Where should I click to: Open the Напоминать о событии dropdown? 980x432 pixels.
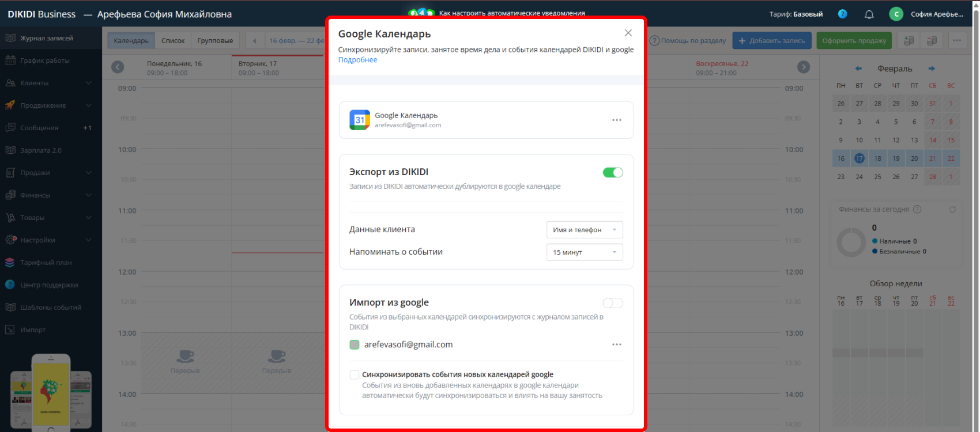[584, 252]
